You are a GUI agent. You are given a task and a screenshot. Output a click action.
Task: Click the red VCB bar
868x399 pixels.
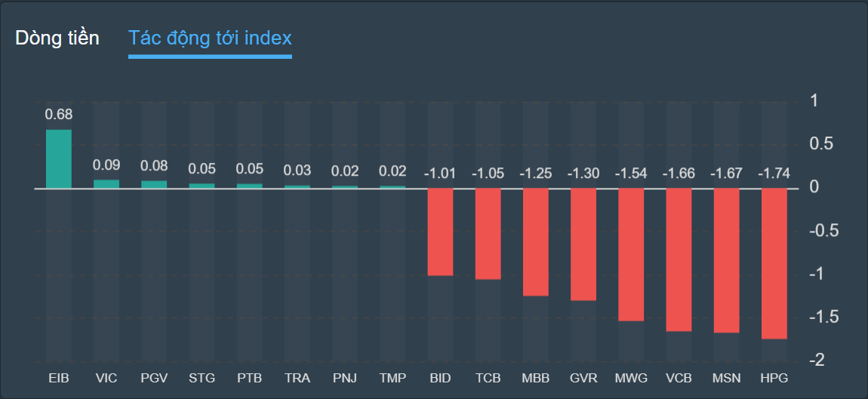tap(679, 259)
